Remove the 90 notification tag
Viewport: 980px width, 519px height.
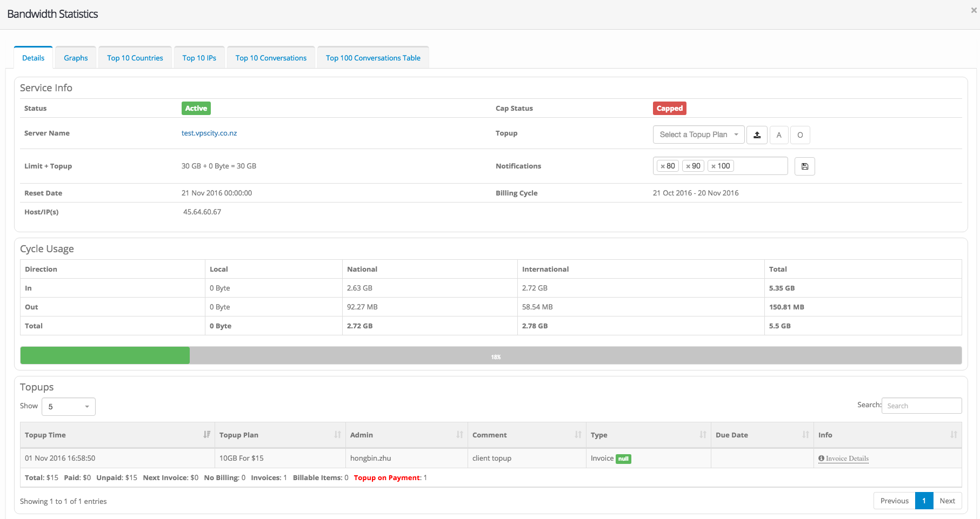(688, 166)
